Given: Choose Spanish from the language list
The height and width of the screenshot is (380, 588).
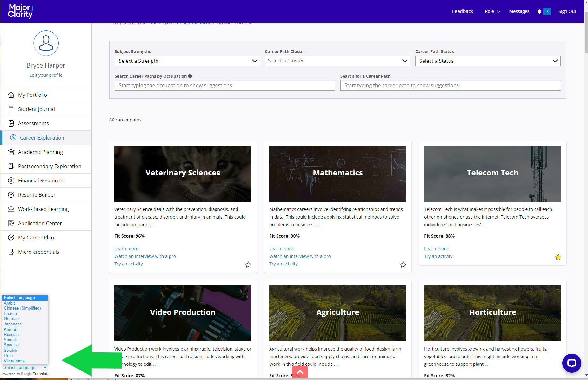Looking at the screenshot, I should click(11, 345).
